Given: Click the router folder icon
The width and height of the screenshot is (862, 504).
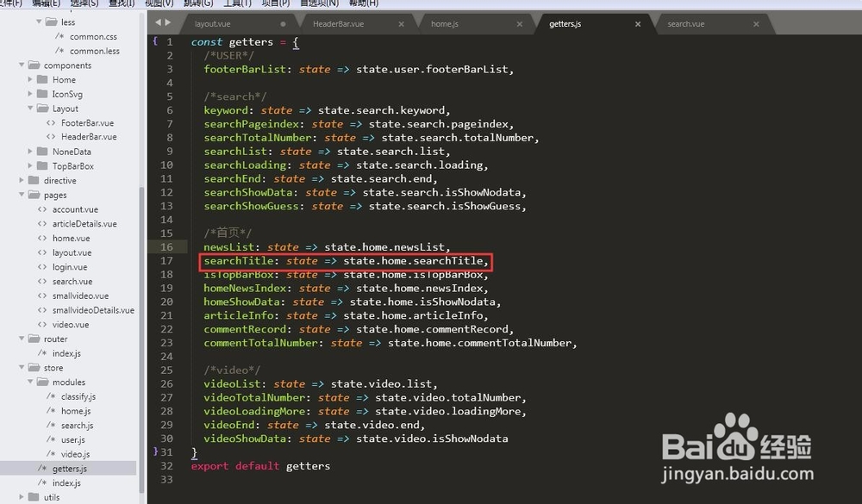Looking at the screenshot, I should click(x=34, y=339).
